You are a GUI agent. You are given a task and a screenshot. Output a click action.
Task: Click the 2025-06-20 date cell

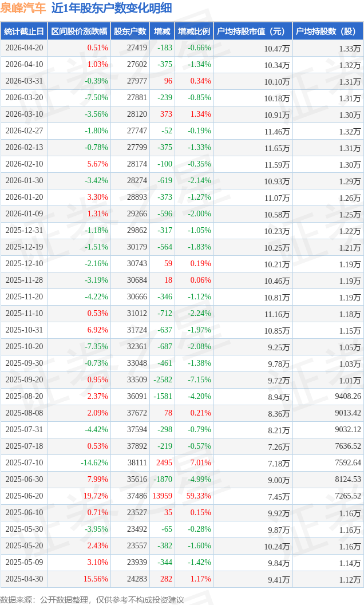pyautogui.click(x=23, y=496)
